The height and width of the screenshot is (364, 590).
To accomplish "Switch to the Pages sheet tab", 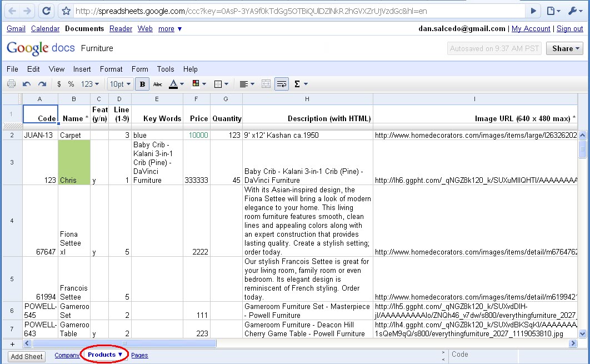I will [x=139, y=355].
